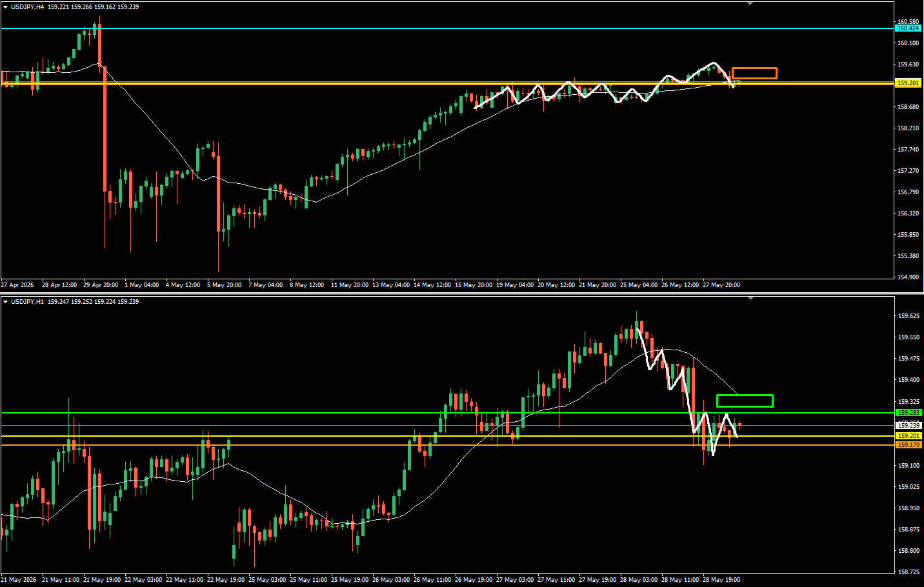Click the white 159.239 current price label
The width and height of the screenshot is (924, 587).
(x=909, y=426)
